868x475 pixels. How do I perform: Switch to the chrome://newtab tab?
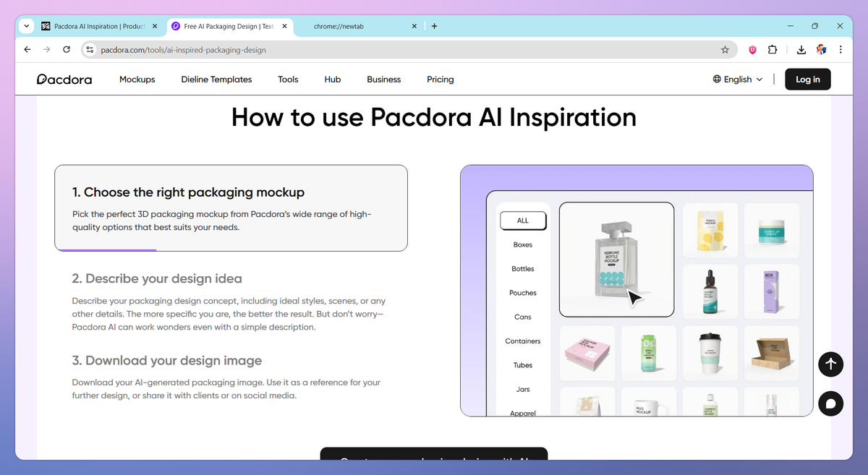[x=359, y=26]
